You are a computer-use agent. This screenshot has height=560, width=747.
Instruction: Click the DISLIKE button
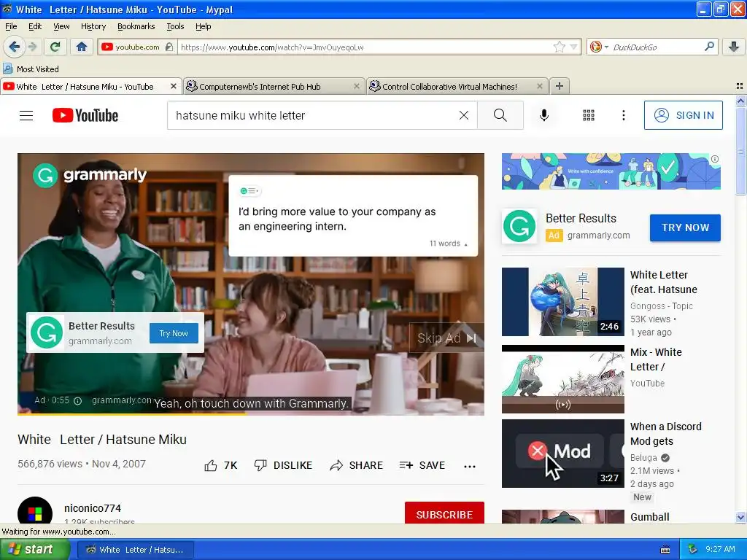coord(283,465)
